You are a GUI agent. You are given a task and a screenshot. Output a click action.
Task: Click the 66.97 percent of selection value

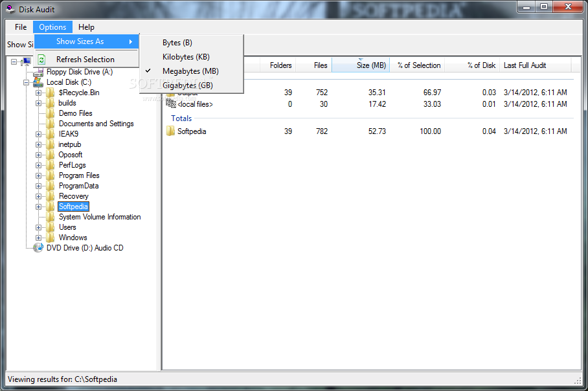[432, 92]
